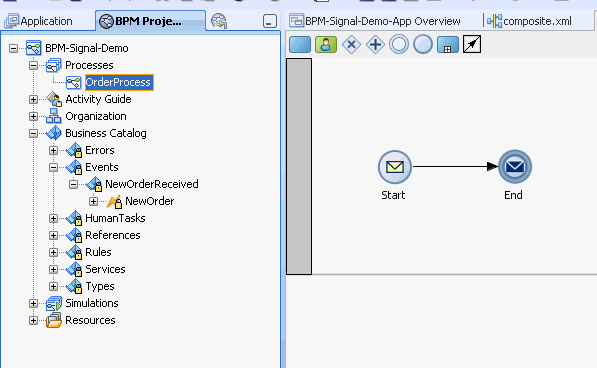Minimize the navigator panel
The width and height of the screenshot is (597, 368).
[270, 21]
